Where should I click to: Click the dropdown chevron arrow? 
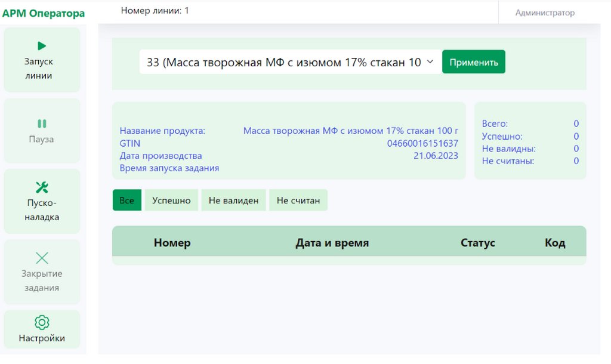430,61
